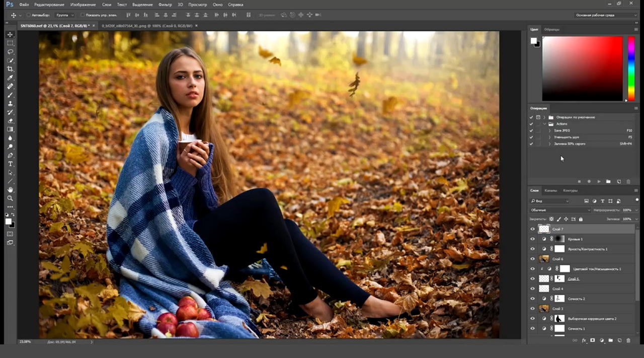Filter layers by type (T) icon

pos(603,201)
